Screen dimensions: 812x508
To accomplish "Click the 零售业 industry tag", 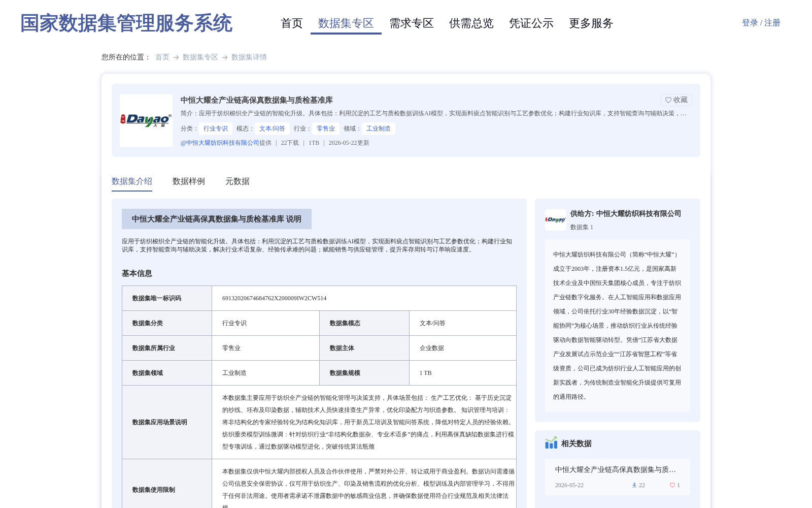I will [326, 129].
